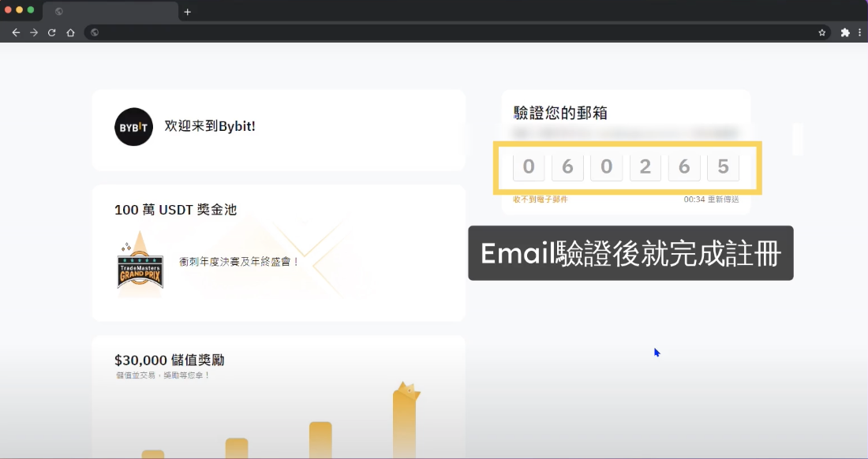
Task: Click the second verification digit box showing 6
Action: click(567, 167)
